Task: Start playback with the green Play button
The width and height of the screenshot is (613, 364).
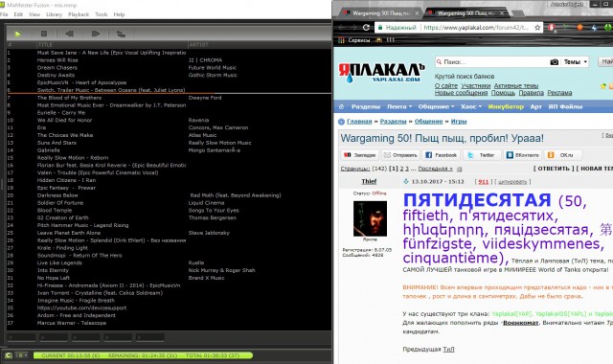Action: pyautogui.click(x=17, y=34)
